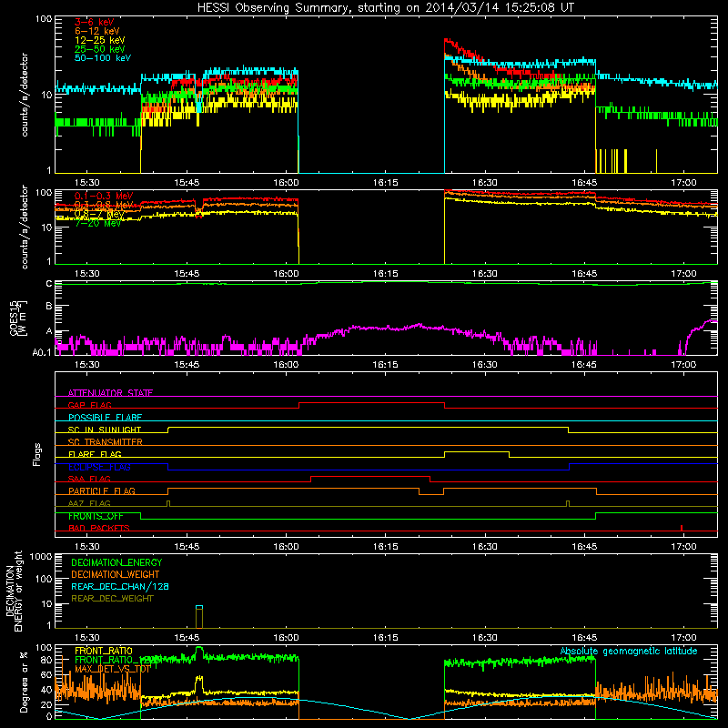Select the FRONTS_OFF flag label
Screen dimensions: 728x728
pyautogui.click(x=96, y=516)
